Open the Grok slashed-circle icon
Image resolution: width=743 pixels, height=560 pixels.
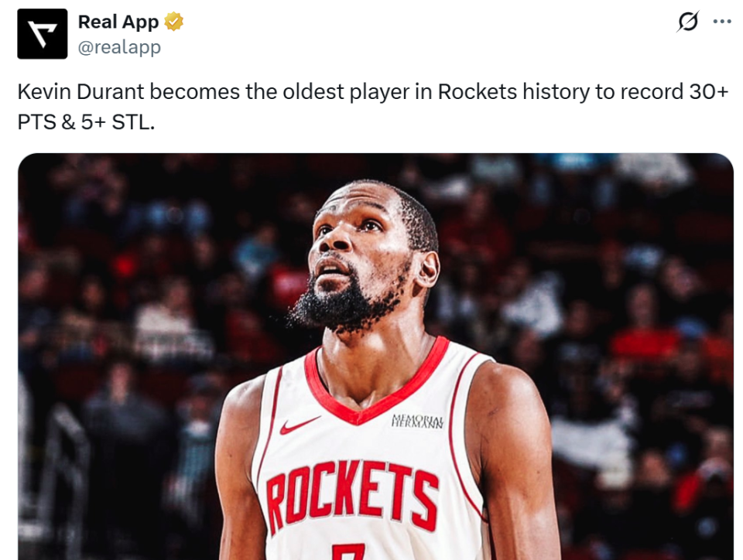(x=687, y=22)
